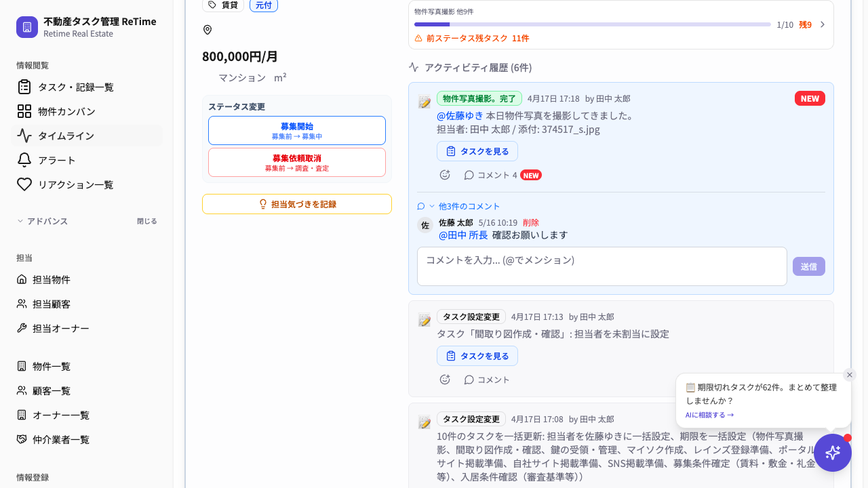Click the 物件カンバン grid icon
Image resolution: width=868 pixels, height=488 pixels.
pyautogui.click(x=24, y=111)
